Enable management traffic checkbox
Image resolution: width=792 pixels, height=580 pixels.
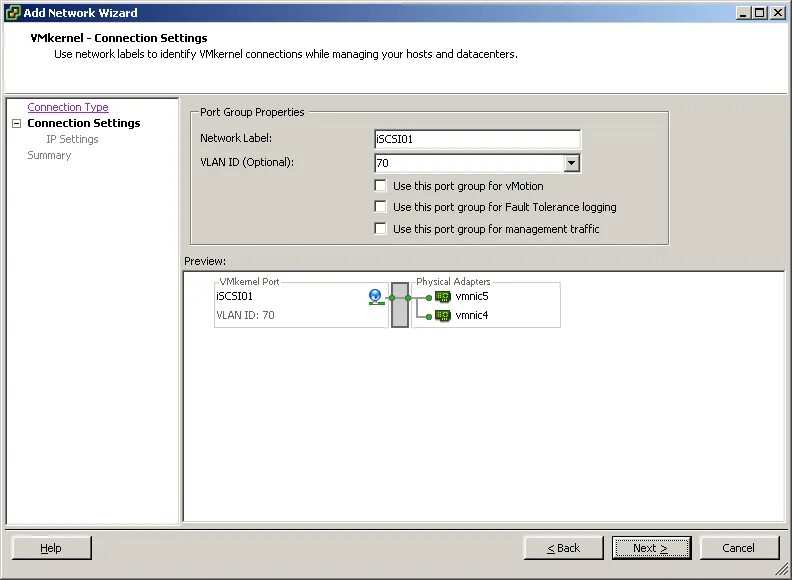tap(380, 228)
